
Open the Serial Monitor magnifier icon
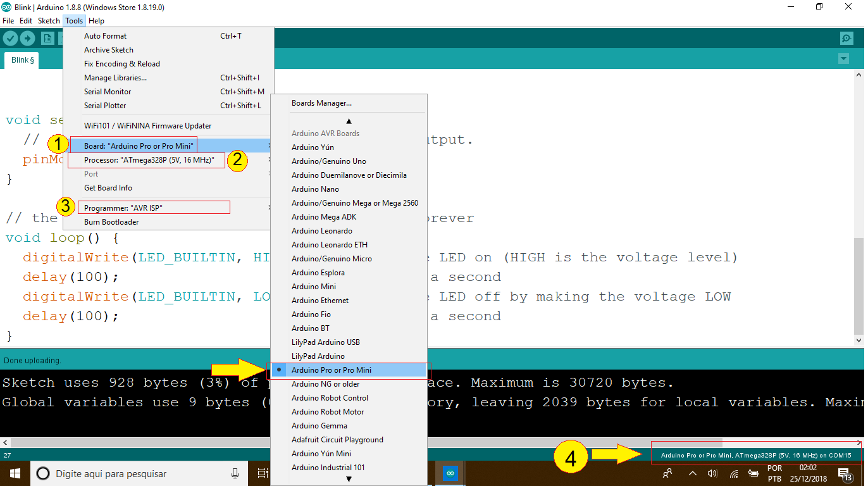(846, 39)
